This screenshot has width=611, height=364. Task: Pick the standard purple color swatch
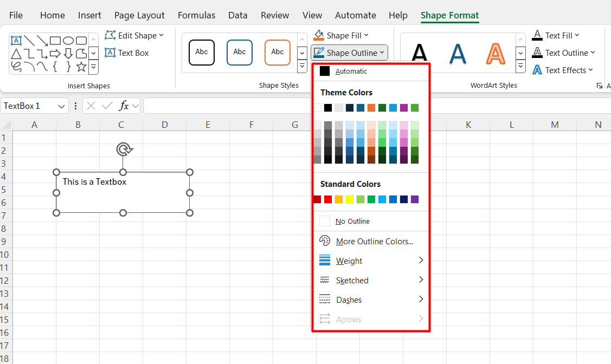click(x=415, y=199)
